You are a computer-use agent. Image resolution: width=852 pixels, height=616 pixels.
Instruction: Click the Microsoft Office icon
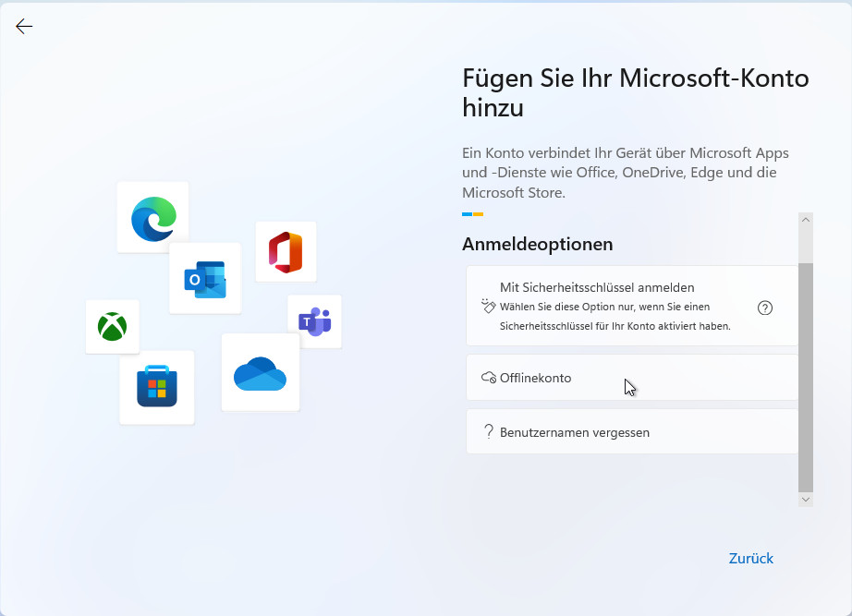pos(286,252)
